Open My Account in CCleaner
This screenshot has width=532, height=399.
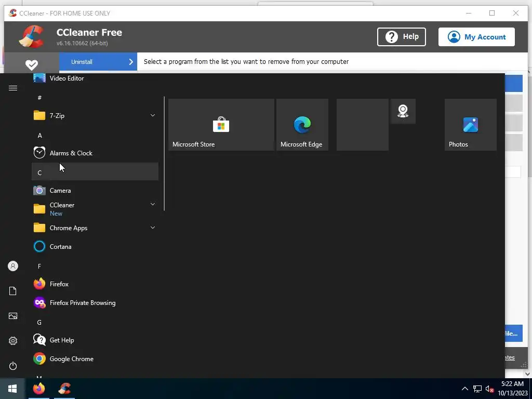476,37
